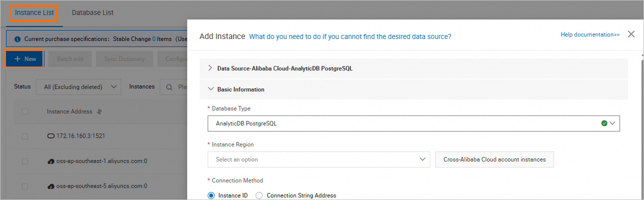Click the oval icon beside 172.16.160.3:1521
The width and height of the screenshot is (644, 200).
(50, 136)
